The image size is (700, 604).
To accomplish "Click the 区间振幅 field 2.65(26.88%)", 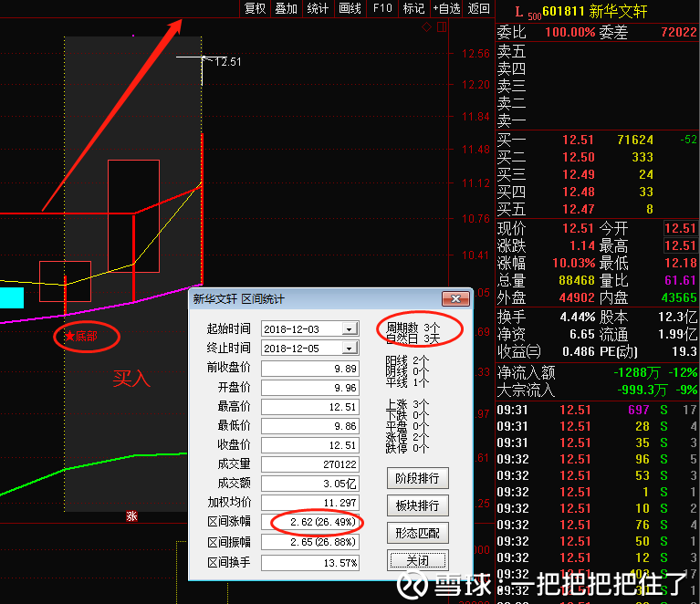I will click(x=310, y=542).
